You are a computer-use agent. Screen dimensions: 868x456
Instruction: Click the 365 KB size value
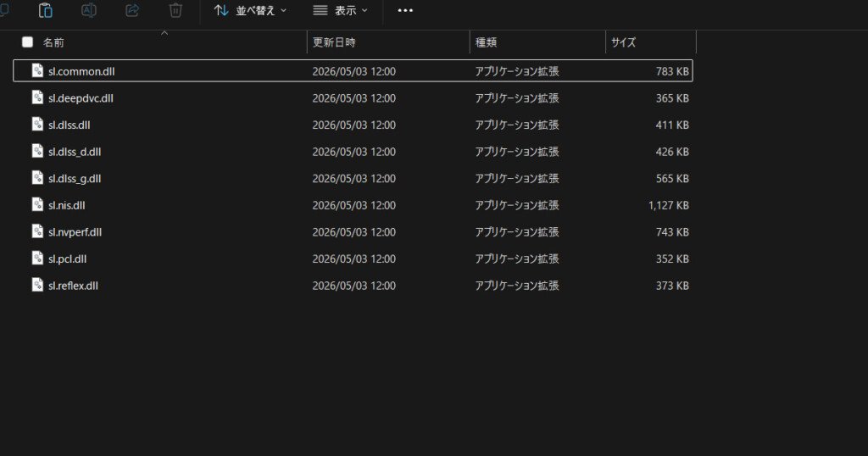(x=672, y=98)
